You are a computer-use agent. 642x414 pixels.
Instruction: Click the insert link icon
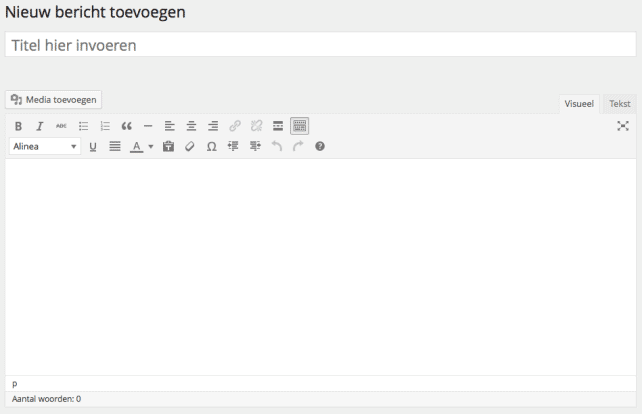235,126
